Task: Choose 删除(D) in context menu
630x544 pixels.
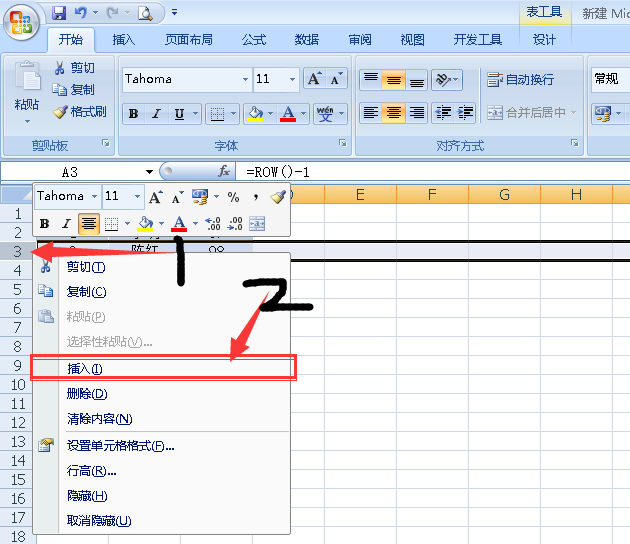Action: click(x=162, y=394)
